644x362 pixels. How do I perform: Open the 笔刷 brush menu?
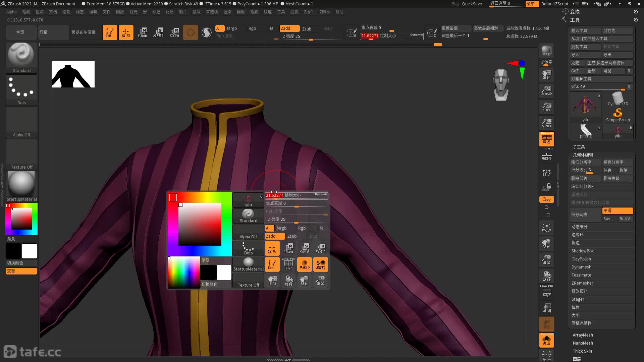click(x=26, y=12)
